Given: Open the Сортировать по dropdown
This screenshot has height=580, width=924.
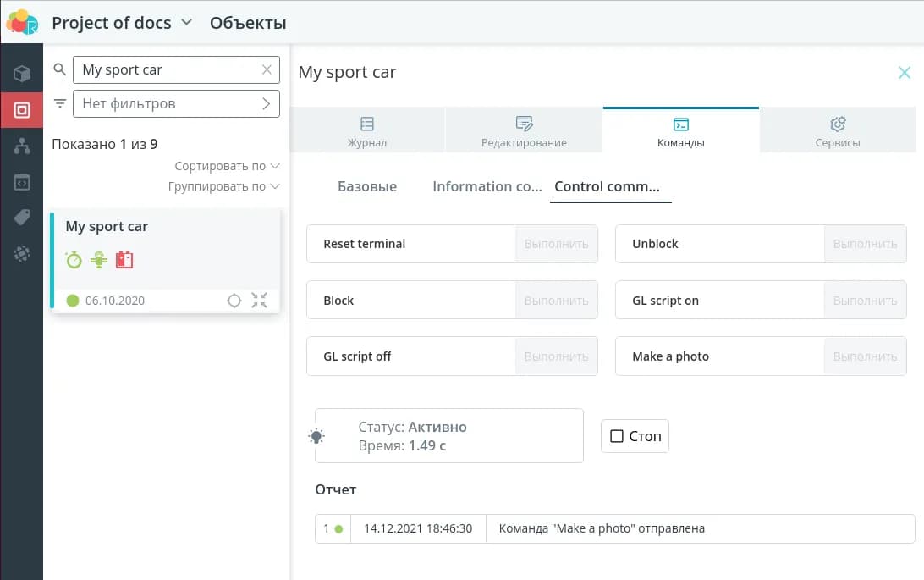Looking at the screenshot, I should click(x=227, y=166).
